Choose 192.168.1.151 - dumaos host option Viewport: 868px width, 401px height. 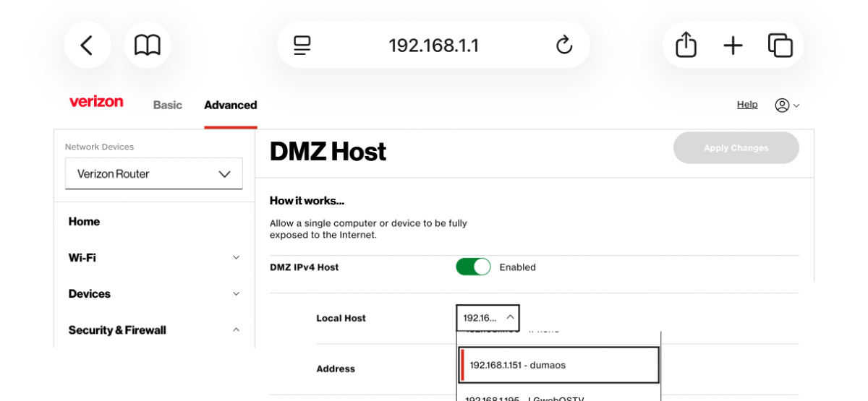(x=559, y=365)
